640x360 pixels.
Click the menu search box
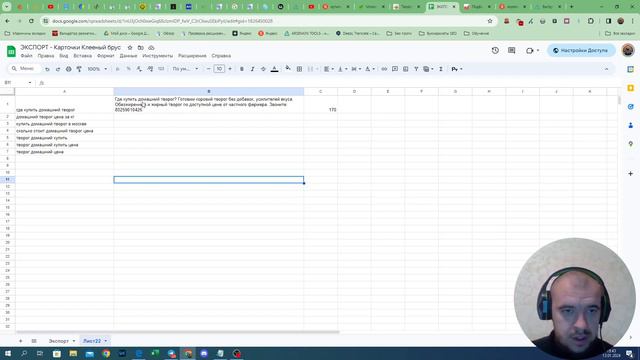click(x=24, y=69)
